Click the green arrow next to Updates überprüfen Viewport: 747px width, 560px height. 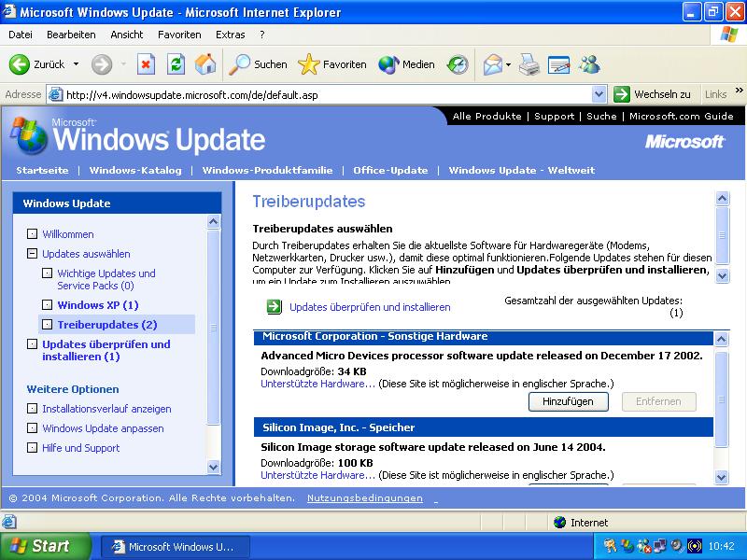[274, 306]
